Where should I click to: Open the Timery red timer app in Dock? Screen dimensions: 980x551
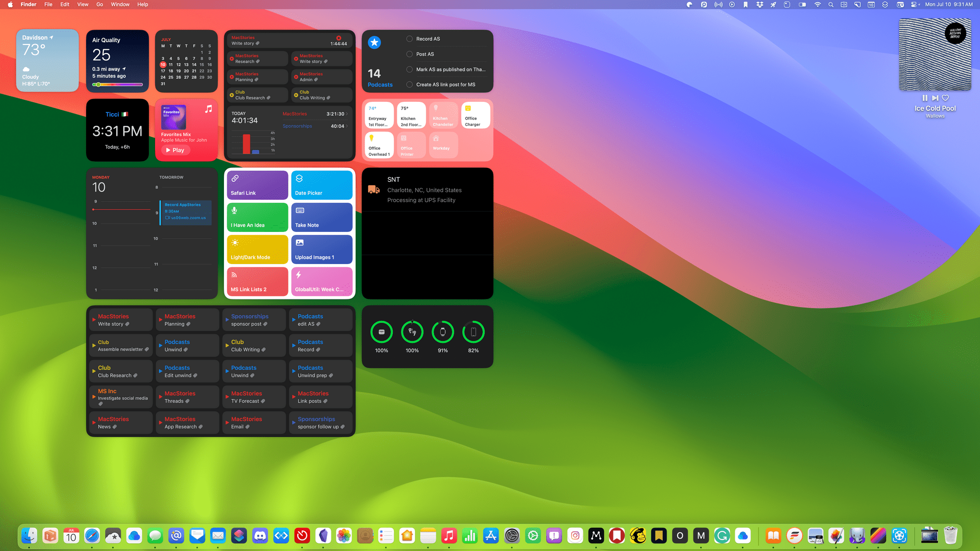pos(302,536)
